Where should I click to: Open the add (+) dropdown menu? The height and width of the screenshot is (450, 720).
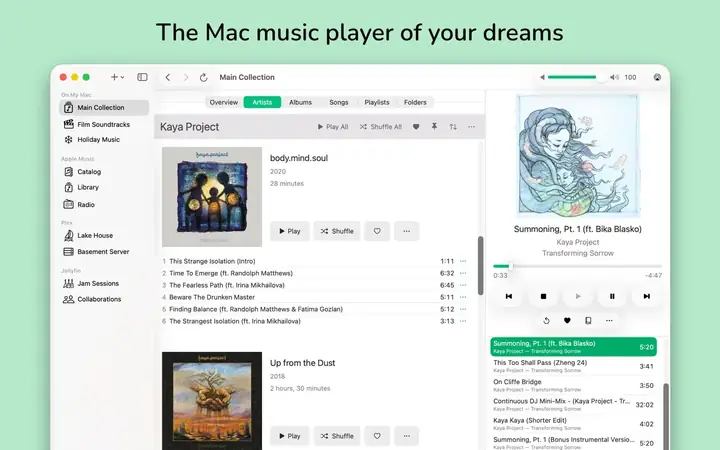click(x=117, y=77)
